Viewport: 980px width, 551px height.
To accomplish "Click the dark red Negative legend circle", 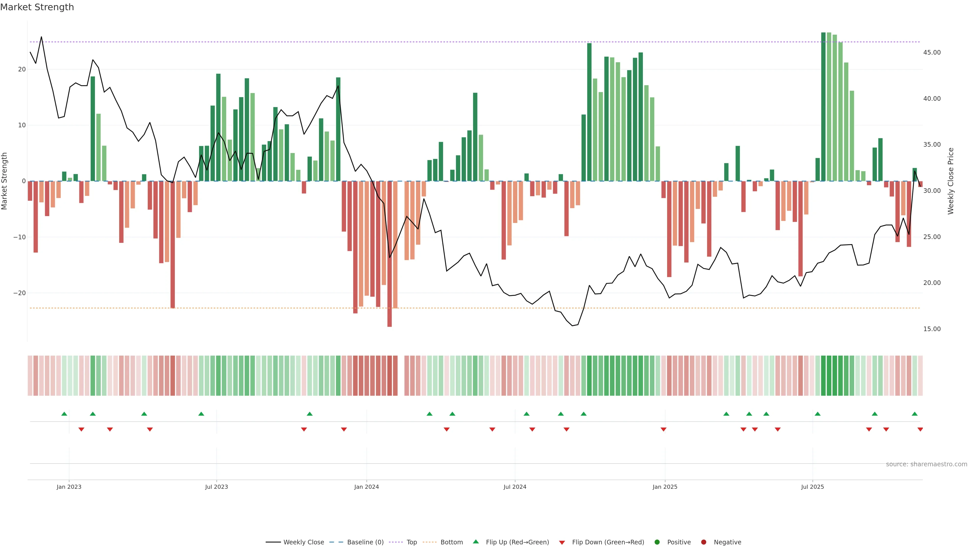I will click(703, 542).
